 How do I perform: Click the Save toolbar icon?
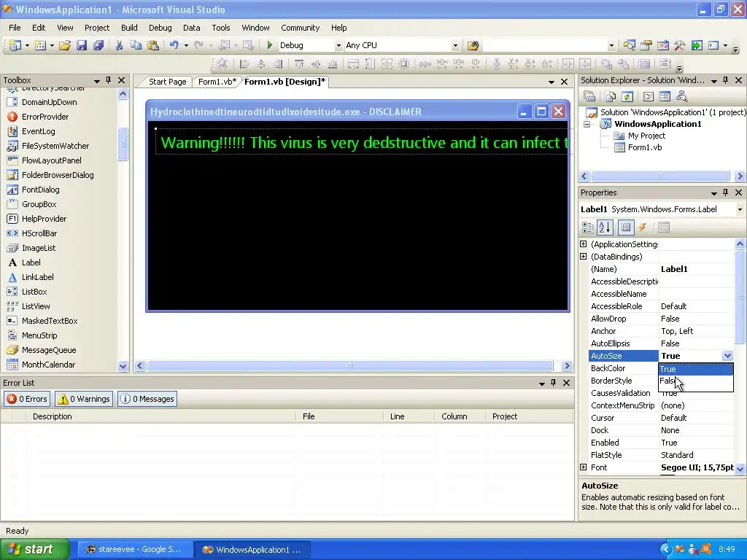click(82, 45)
